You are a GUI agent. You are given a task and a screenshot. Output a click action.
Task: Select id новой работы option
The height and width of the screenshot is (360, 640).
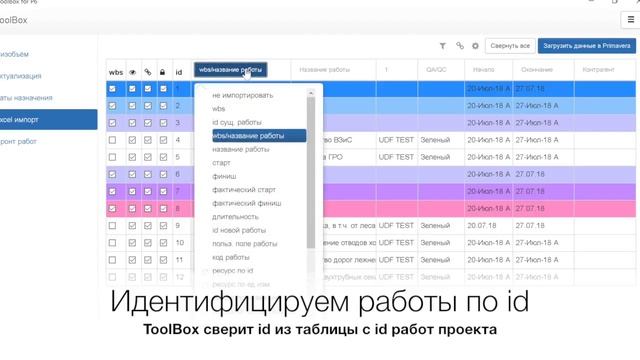coord(239,230)
